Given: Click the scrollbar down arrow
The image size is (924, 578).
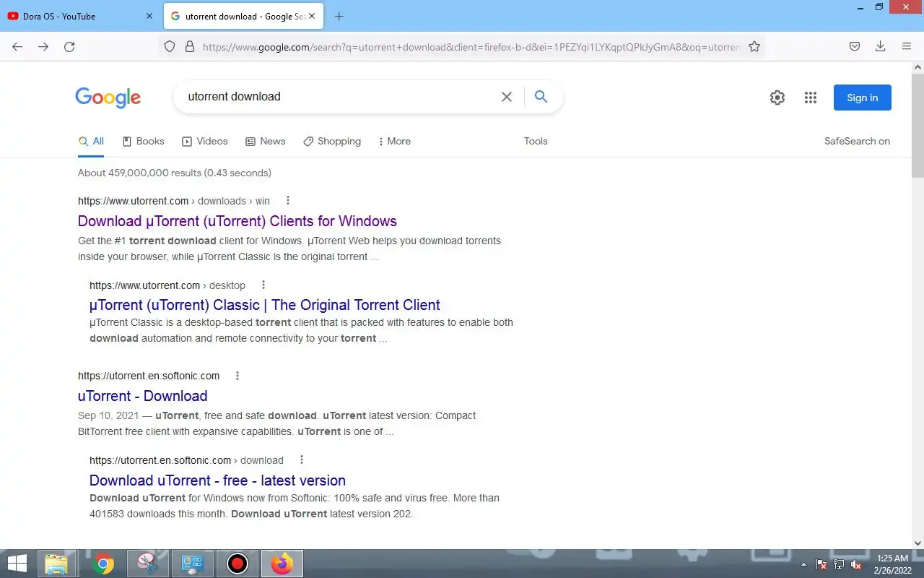Looking at the screenshot, I should (x=918, y=543).
